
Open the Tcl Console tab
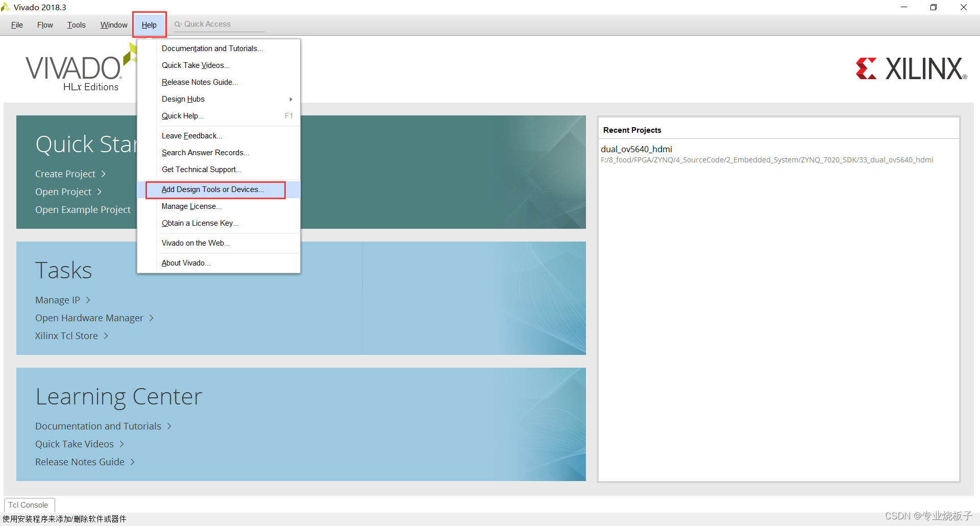click(29, 505)
